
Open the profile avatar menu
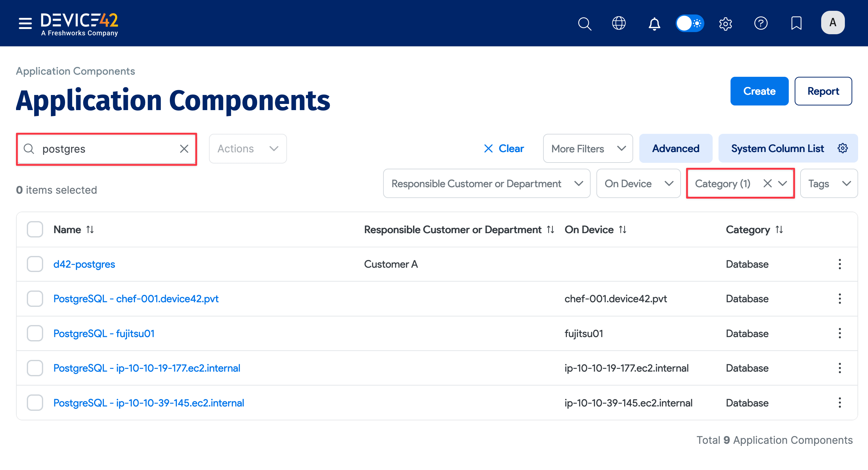point(833,23)
